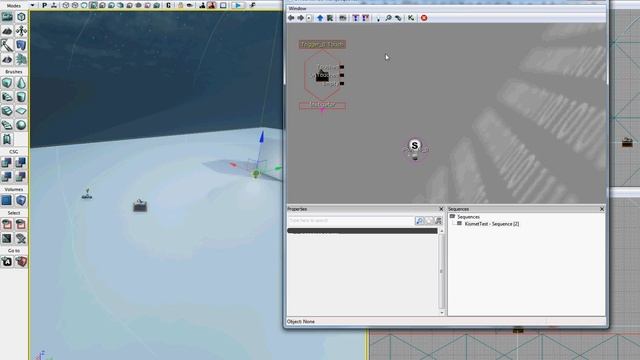Screen dimensions: 640x360
Task: Close the Sequences panel
Action: (x=602, y=209)
